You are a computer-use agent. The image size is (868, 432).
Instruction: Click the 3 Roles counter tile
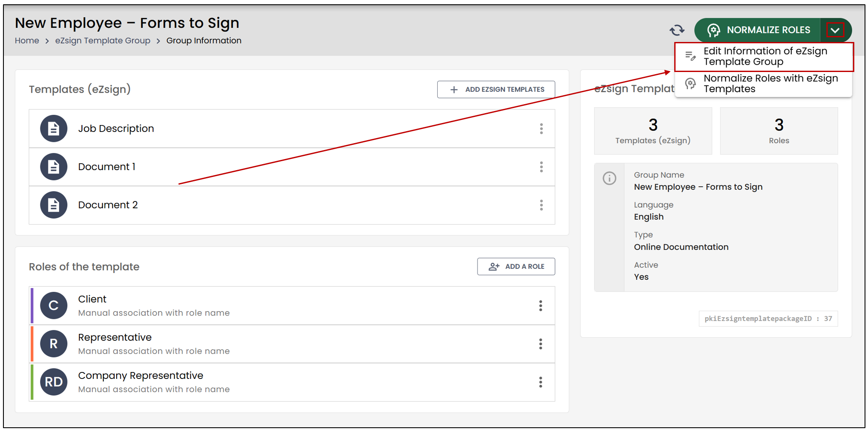click(x=779, y=131)
